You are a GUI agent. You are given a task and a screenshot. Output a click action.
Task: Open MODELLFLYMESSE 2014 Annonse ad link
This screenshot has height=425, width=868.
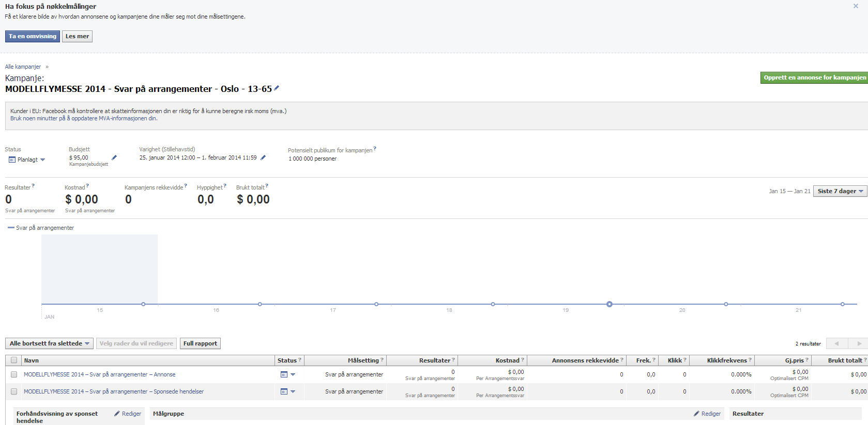click(99, 374)
